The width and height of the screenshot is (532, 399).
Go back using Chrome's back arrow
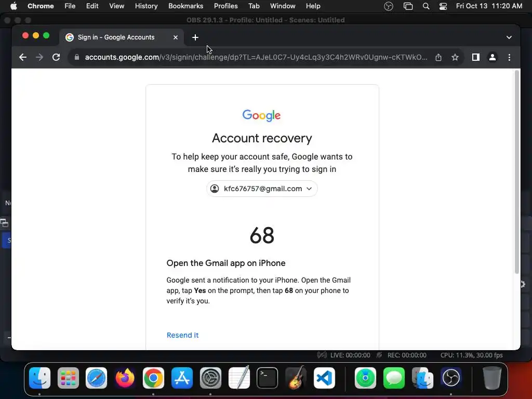coord(23,57)
